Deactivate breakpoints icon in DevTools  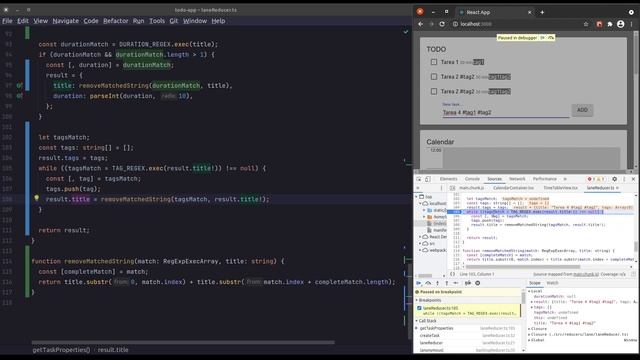point(468,283)
